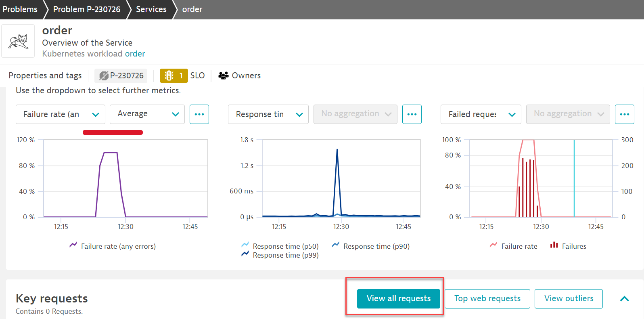644x319 pixels.
Task: Click the Owners people icon
Action: [x=223, y=76]
